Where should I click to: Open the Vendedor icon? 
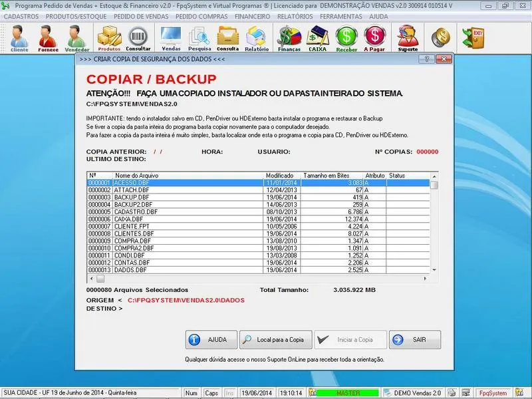coord(77,38)
